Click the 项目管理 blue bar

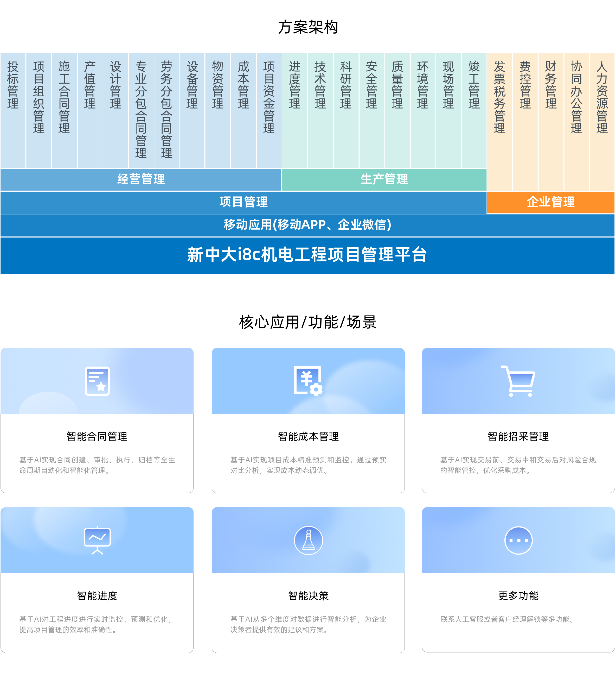tap(243, 202)
